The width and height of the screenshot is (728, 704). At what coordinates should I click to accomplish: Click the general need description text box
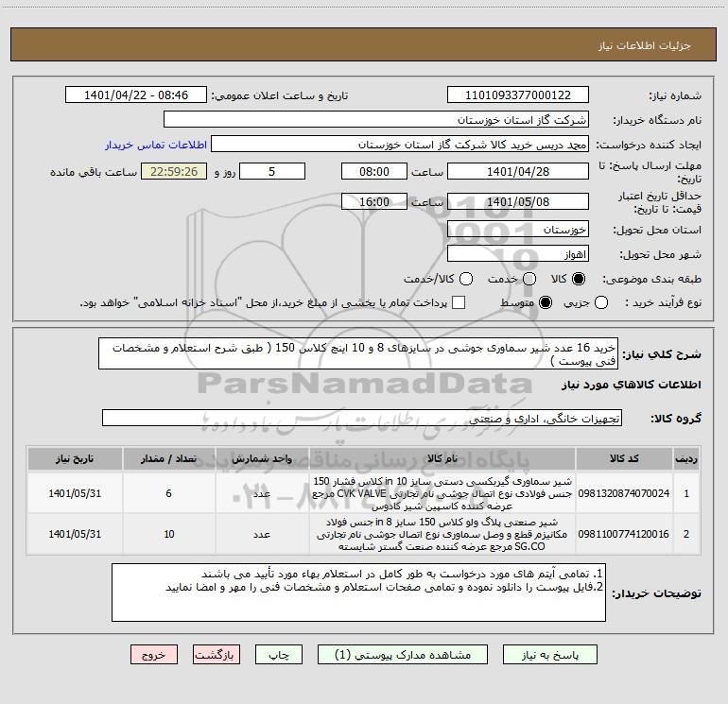358,353
